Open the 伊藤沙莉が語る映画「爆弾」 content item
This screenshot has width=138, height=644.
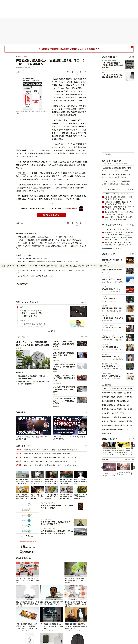click(112, 308)
